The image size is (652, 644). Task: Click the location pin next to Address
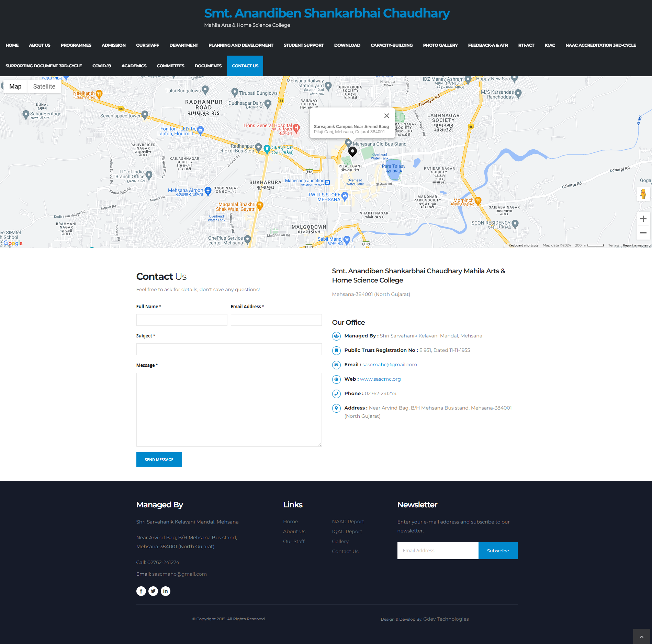tap(336, 408)
